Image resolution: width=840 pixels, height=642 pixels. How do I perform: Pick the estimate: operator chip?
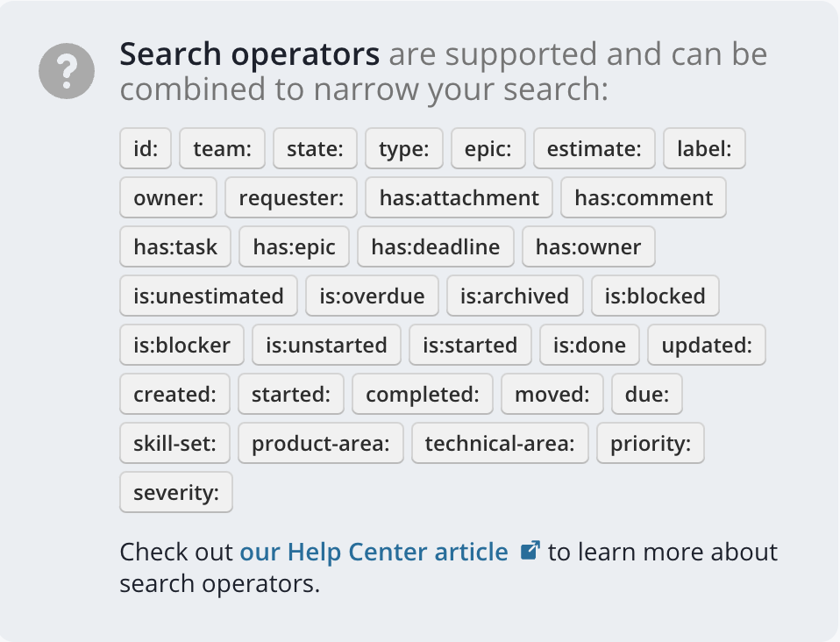click(594, 148)
